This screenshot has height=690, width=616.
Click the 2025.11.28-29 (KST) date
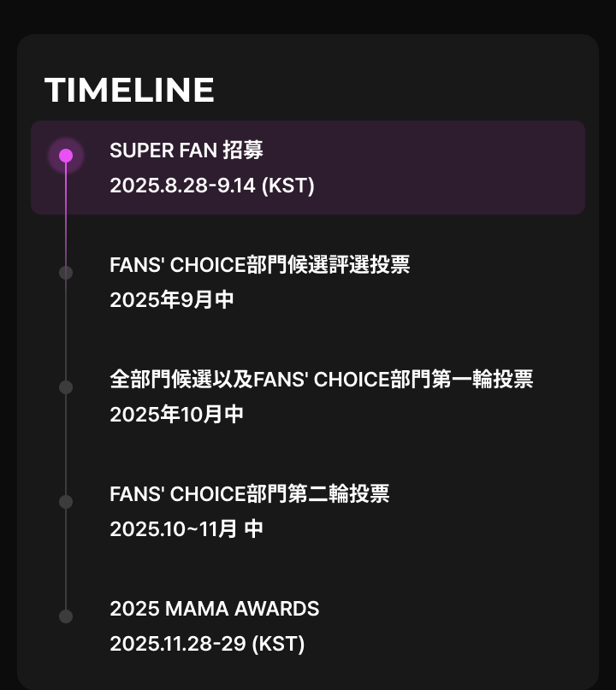(x=207, y=643)
